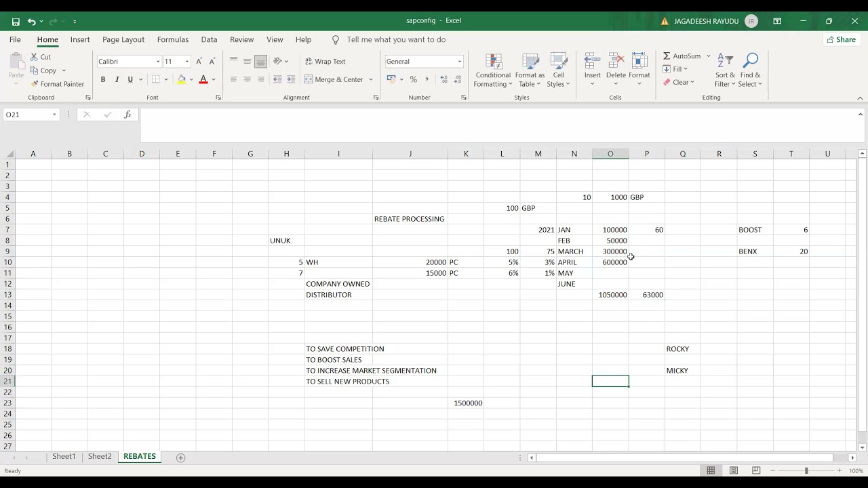Click Merge & Center button
The image size is (868, 488).
tap(334, 80)
